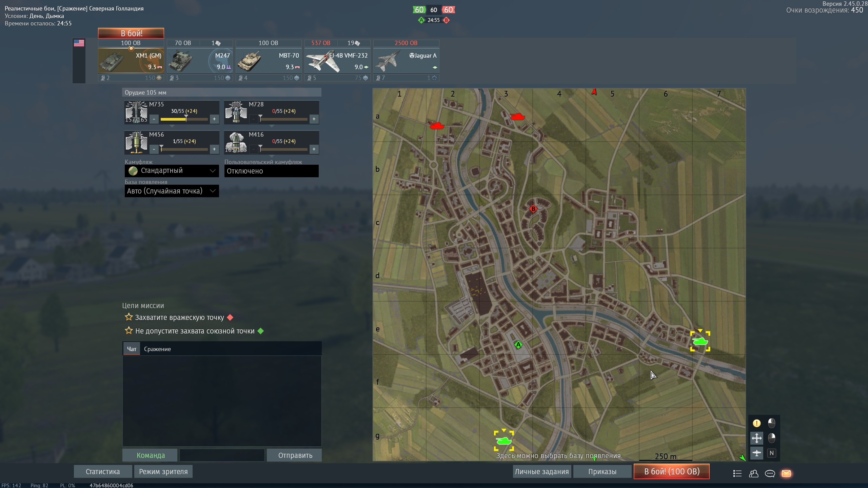Open the glowing mail envelope icon

click(786, 473)
